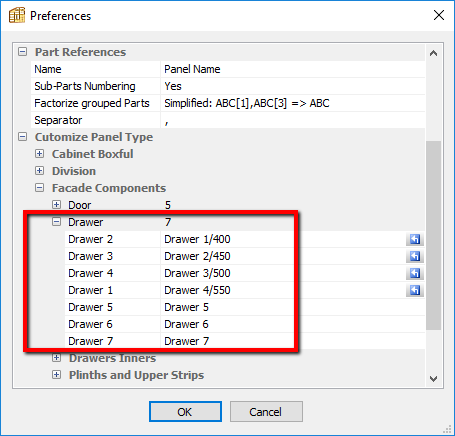Reset the Drawer 1 name to default
Screen dimensions: 455x436
(x=415, y=290)
